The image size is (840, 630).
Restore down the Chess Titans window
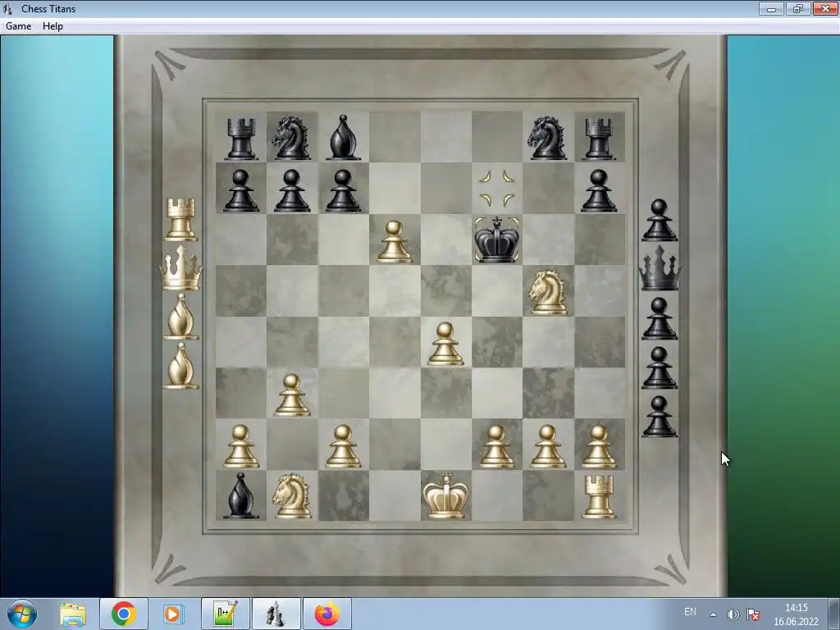(x=798, y=8)
